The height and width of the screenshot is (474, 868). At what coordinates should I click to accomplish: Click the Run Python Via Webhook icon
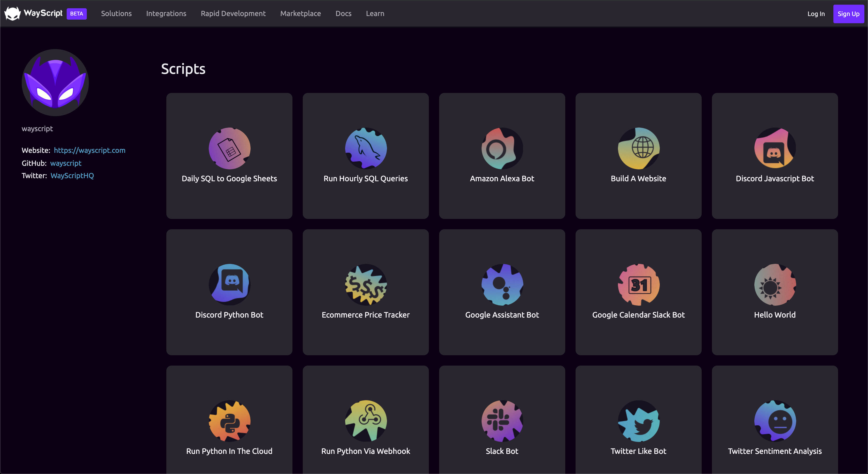point(366,421)
